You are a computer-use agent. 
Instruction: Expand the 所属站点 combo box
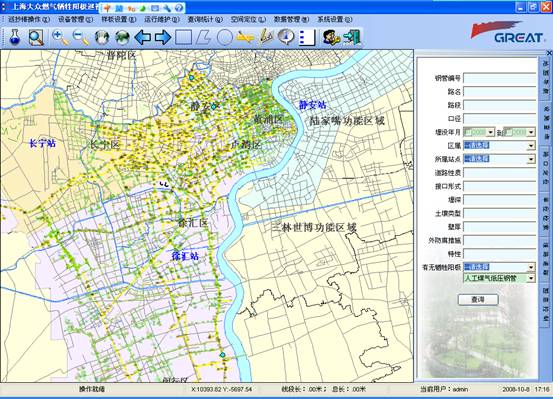click(x=531, y=159)
